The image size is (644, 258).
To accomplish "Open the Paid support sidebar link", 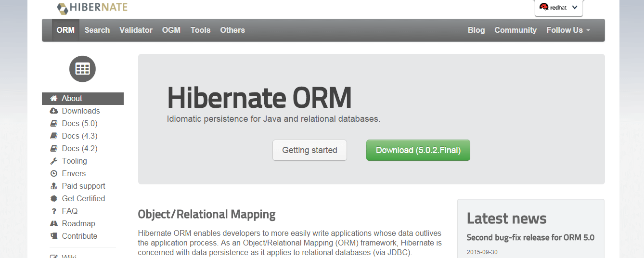I will coord(84,186).
